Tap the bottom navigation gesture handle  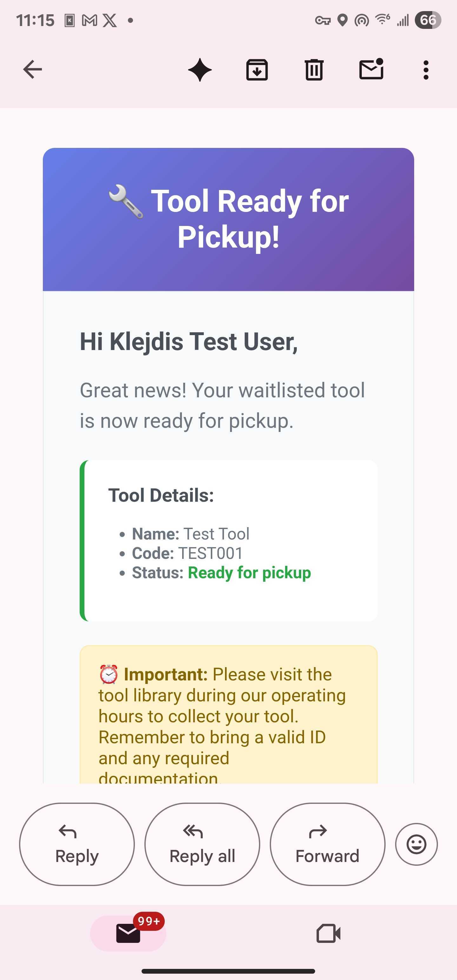pyautogui.click(x=228, y=971)
